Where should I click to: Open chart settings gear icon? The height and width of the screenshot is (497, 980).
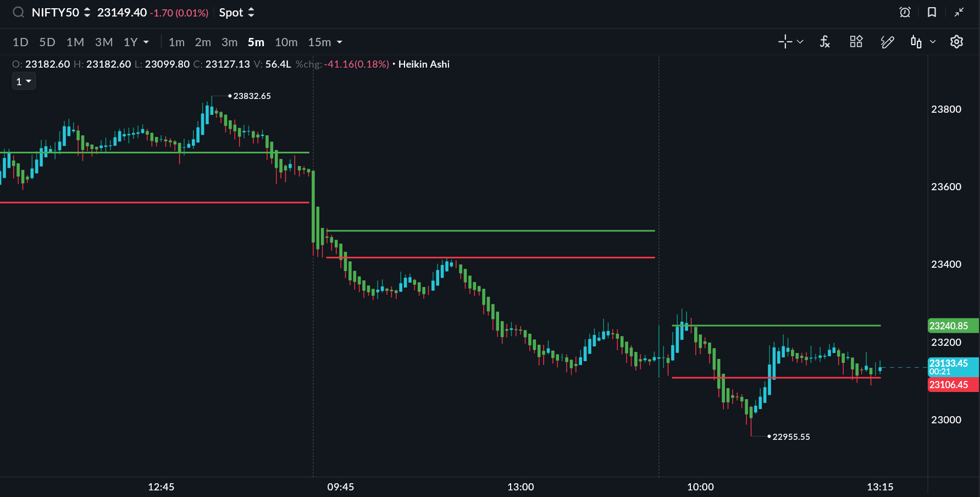coord(956,42)
